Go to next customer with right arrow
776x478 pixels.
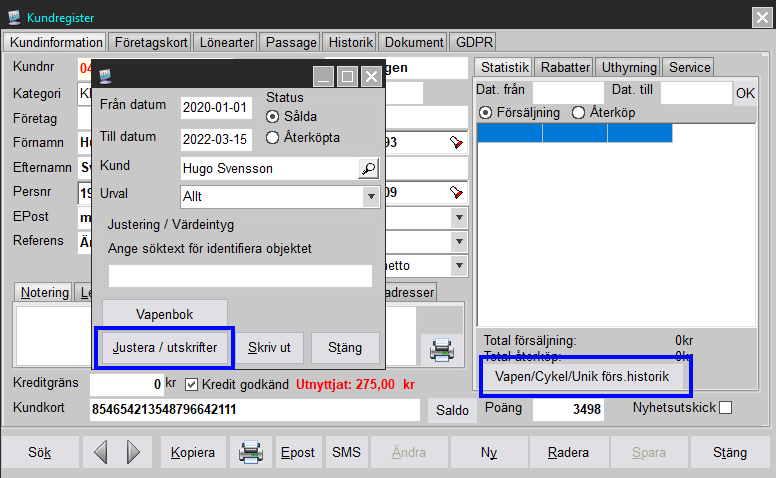point(133,453)
